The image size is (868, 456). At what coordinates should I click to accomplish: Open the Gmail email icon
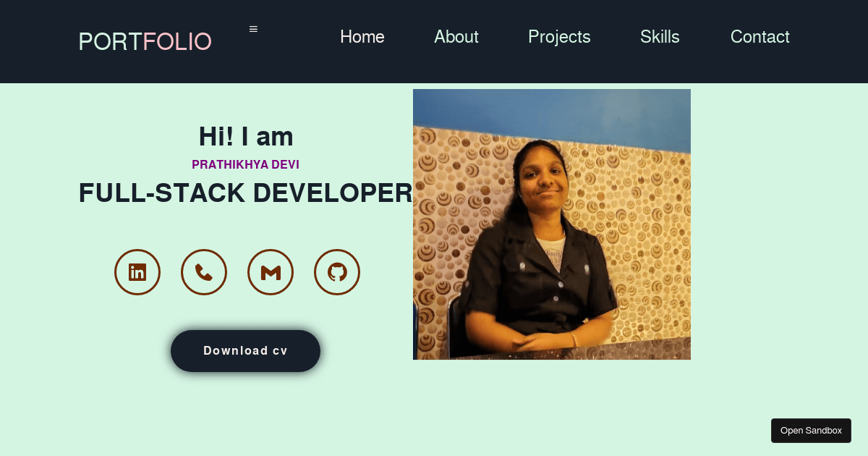[x=271, y=272]
